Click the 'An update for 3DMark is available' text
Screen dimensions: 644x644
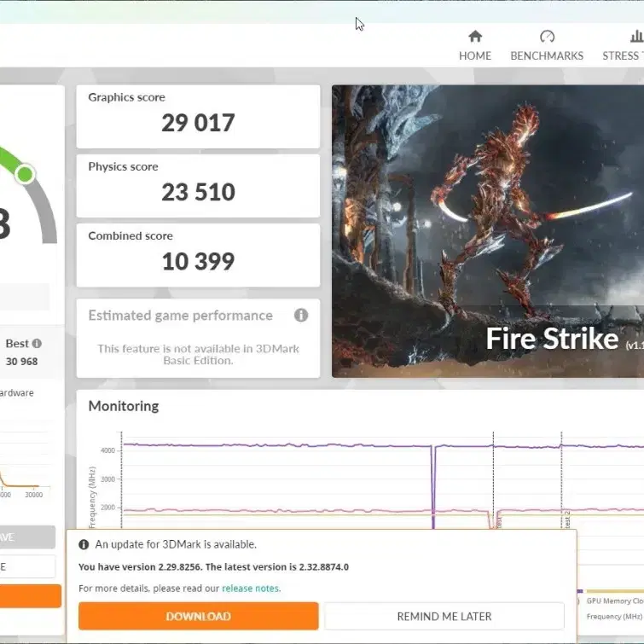click(x=176, y=544)
